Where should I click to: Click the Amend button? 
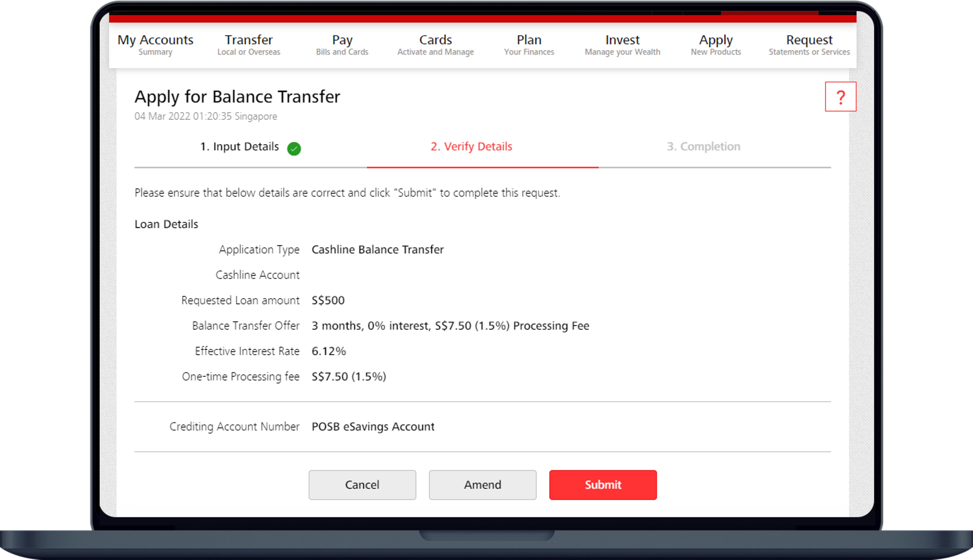482,485
